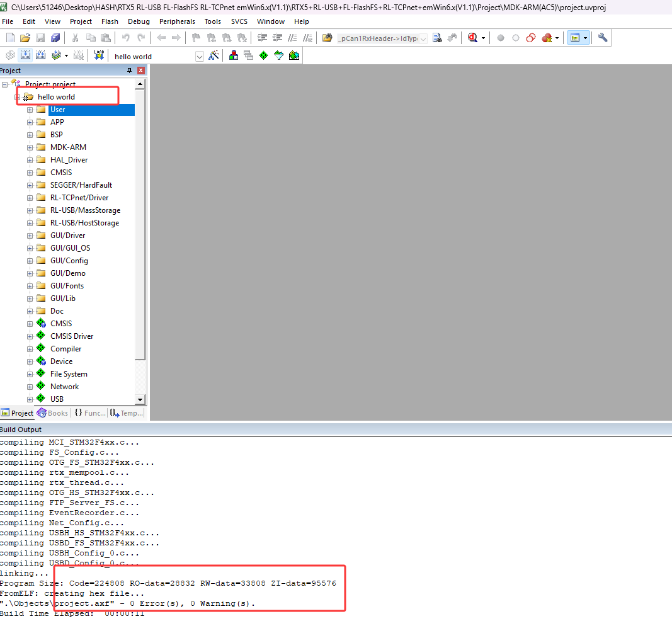Expand the GUI/Fonts group

click(30, 286)
